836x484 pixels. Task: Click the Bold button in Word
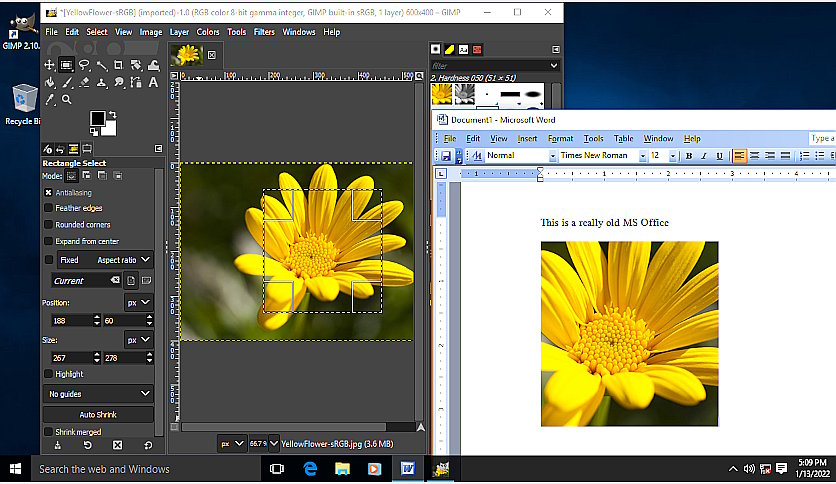(688, 156)
